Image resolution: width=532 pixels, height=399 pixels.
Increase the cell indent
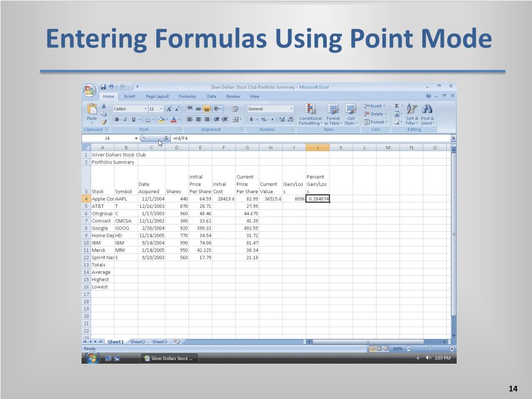pyautogui.click(x=224, y=119)
